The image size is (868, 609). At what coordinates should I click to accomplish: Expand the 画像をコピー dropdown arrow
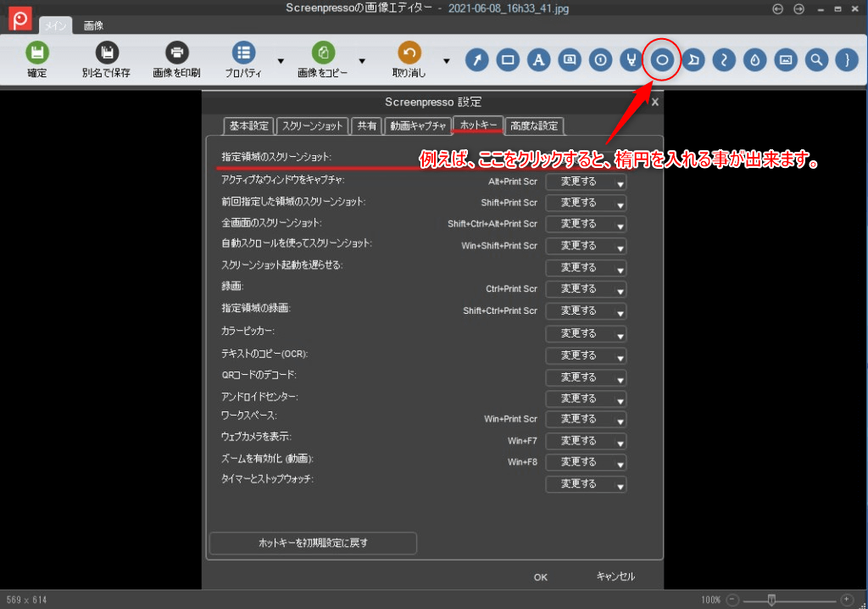[x=362, y=61]
